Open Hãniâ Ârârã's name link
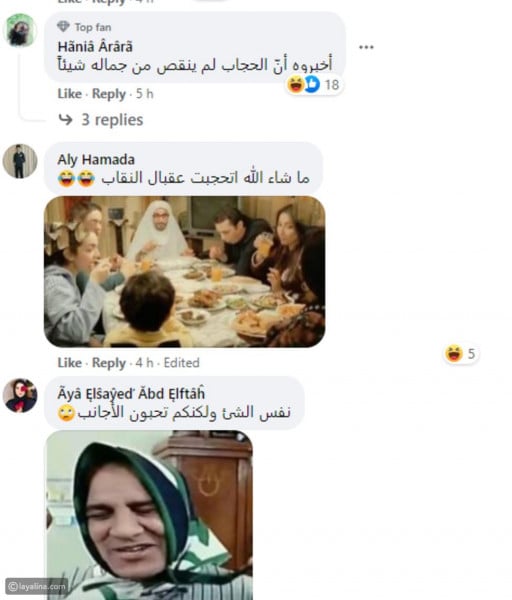Viewport: 512px width, 600px height. coord(95,47)
